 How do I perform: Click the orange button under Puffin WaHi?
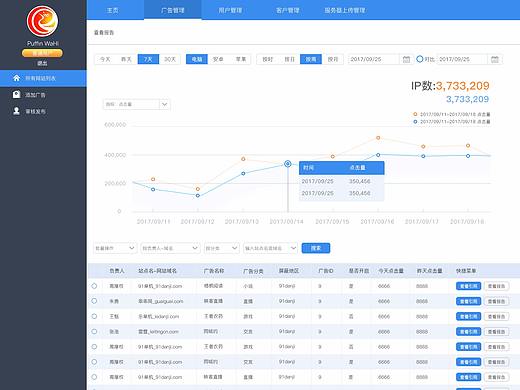pos(42,53)
